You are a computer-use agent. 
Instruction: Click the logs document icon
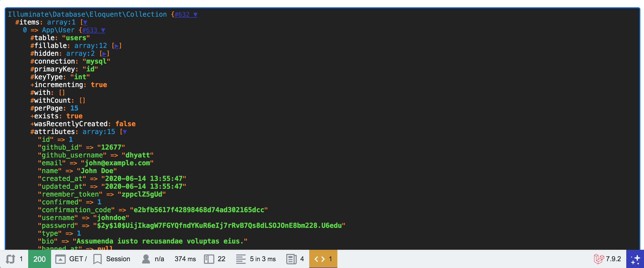[x=291, y=259]
